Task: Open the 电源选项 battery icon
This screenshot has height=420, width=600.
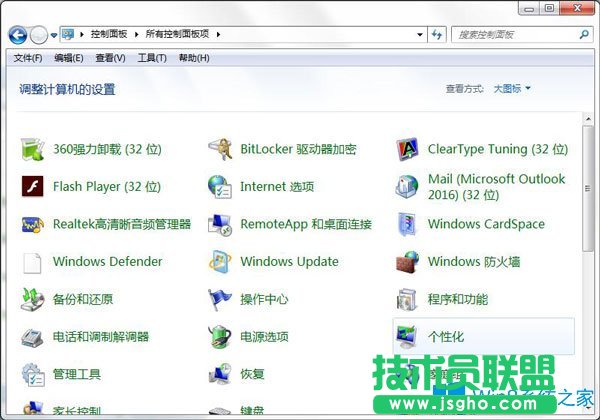Action: pos(220,337)
